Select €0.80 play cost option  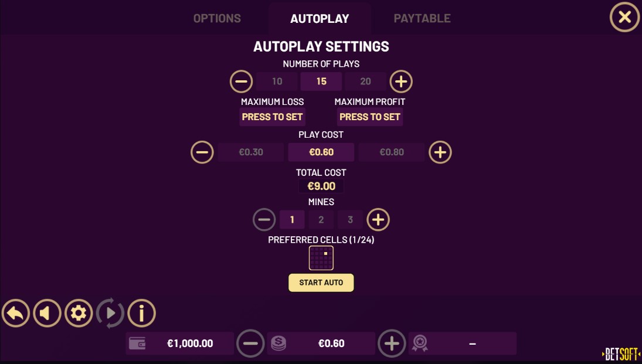point(392,152)
